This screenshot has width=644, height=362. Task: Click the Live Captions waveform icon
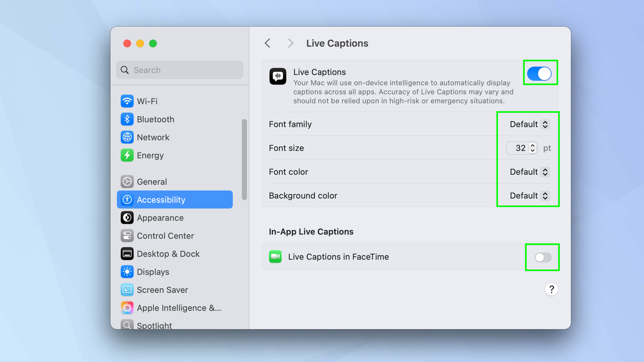pyautogui.click(x=277, y=76)
